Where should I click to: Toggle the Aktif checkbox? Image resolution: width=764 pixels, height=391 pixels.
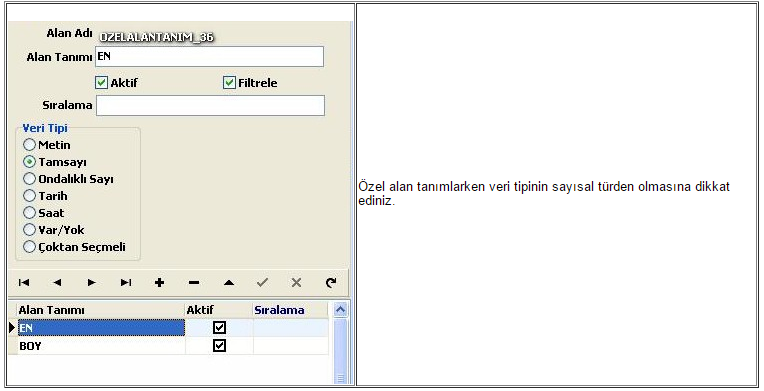[x=101, y=82]
